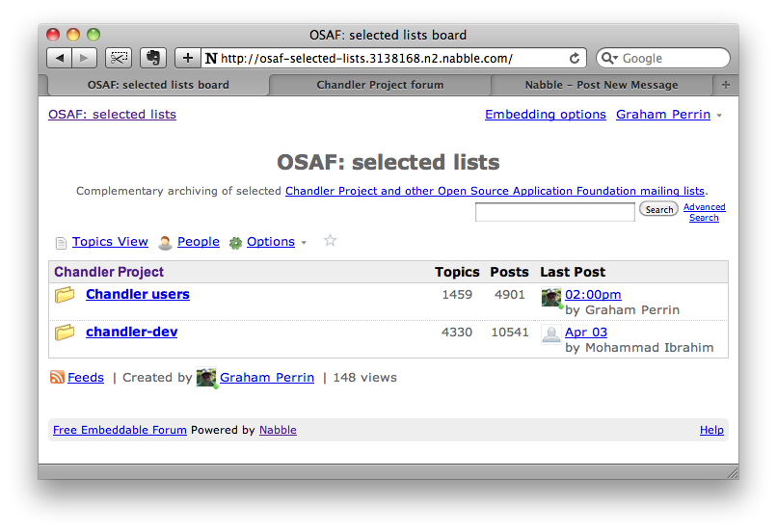Open the new tab plus button
This screenshot has height=532, width=777.
click(x=725, y=85)
